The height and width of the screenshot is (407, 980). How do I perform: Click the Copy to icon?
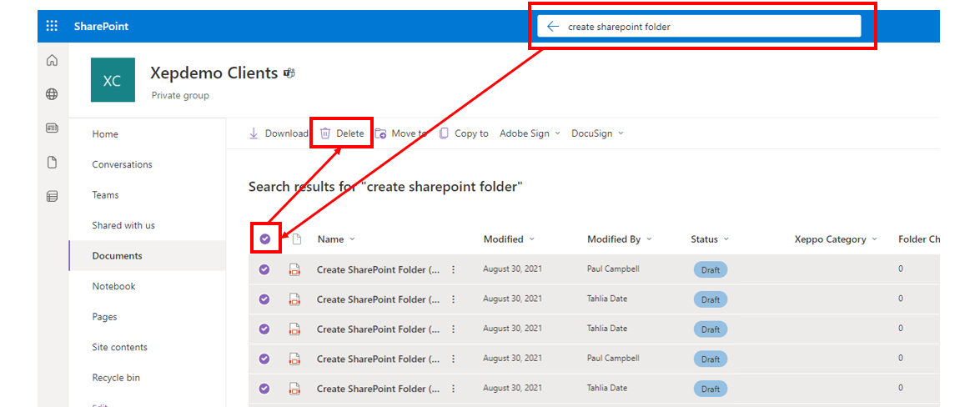pyautogui.click(x=444, y=133)
